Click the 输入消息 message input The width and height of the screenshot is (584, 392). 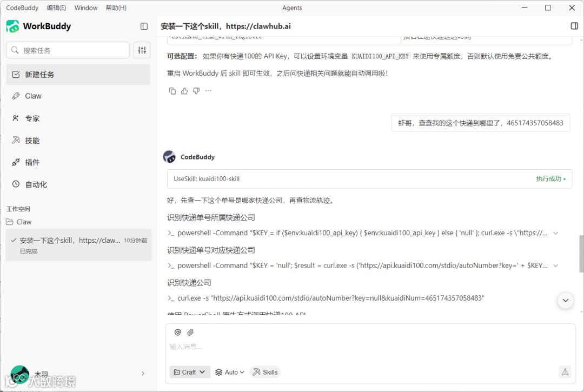370,347
